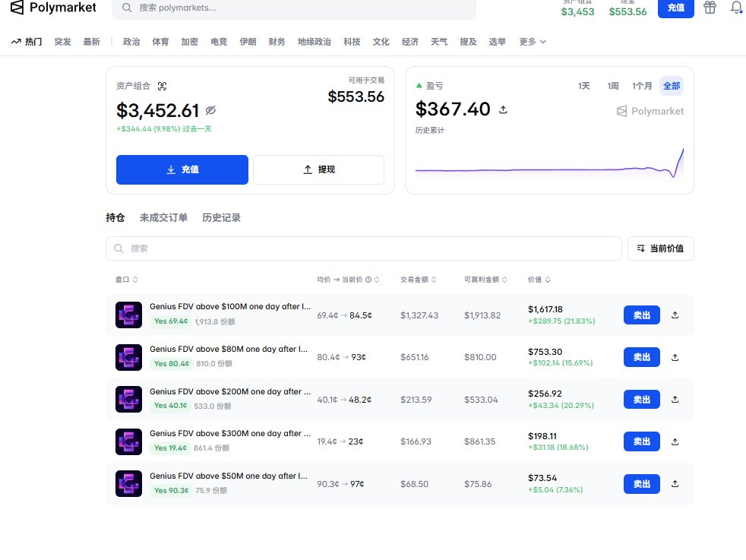The image size is (746, 560).
Task: Open the 体育 category
Action: [x=160, y=42]
